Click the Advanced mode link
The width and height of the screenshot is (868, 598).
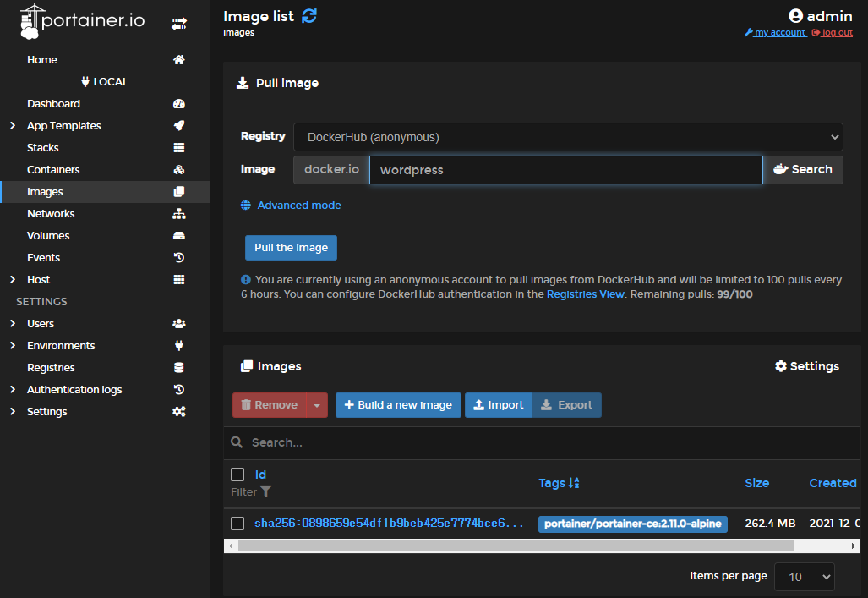[x=299, y=206]
